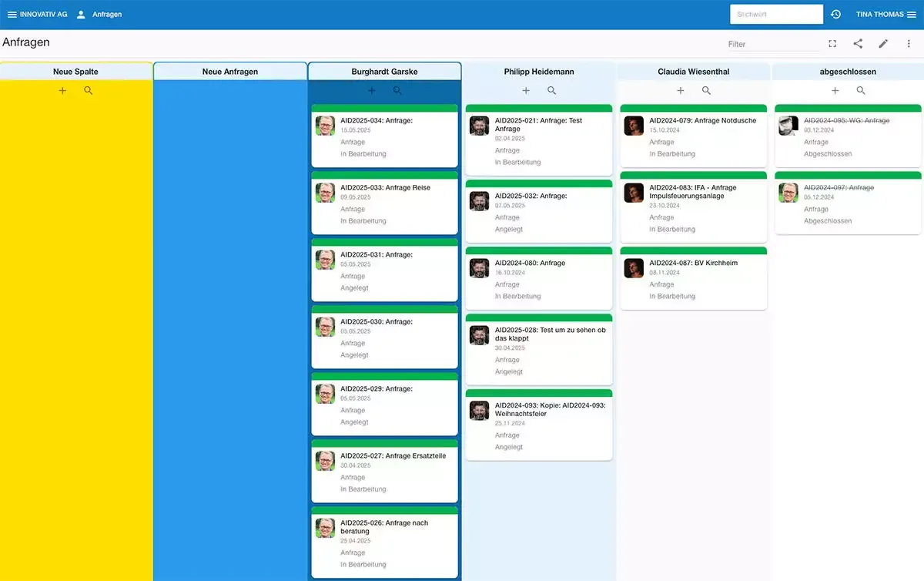Select the pencil edit icon in the toolbar
The image size is (924, 581).
884,44
